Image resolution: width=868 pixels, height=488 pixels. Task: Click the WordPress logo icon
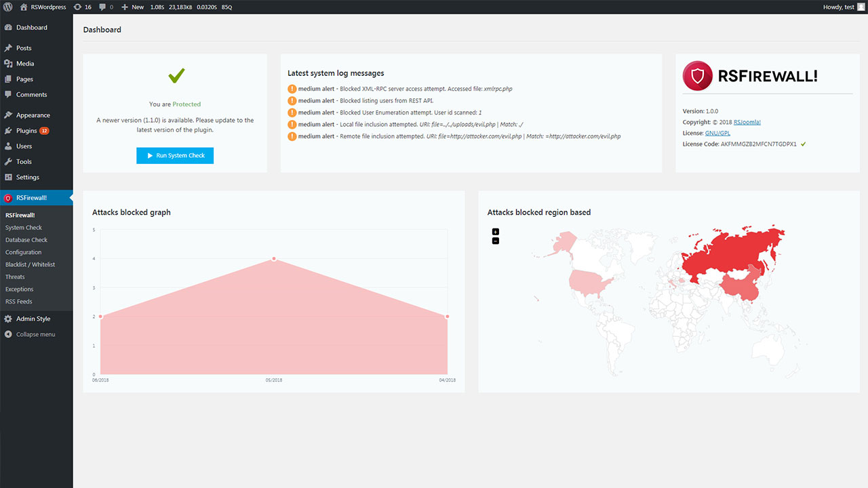(8, 7)
